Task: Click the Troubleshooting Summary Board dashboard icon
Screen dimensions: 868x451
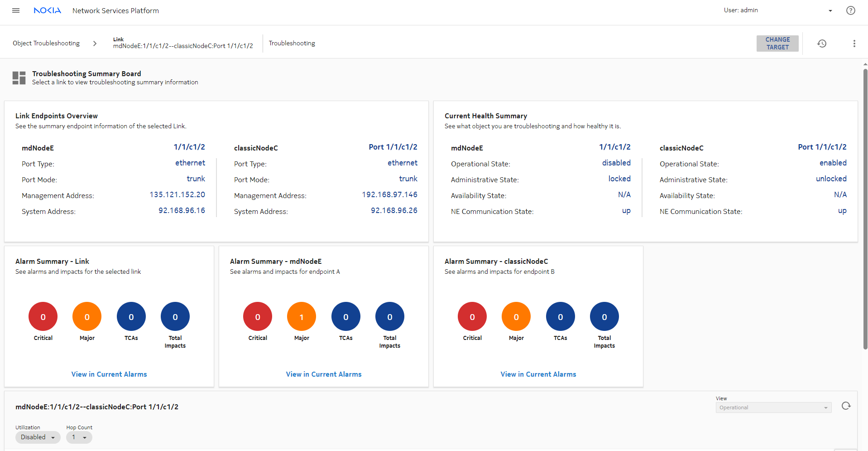Action: click(19, 78)
